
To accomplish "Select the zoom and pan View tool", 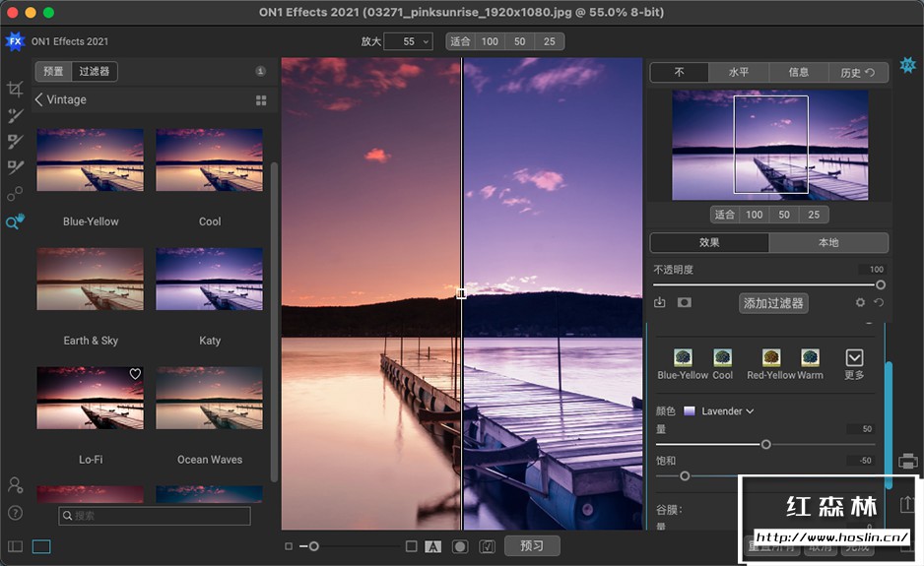I will click(x=15, y=222).
